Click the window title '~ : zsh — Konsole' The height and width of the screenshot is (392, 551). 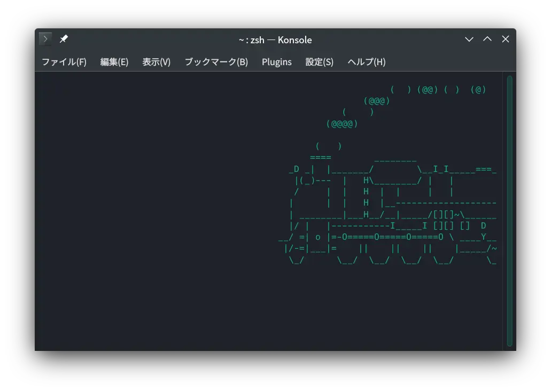(275, 40)
